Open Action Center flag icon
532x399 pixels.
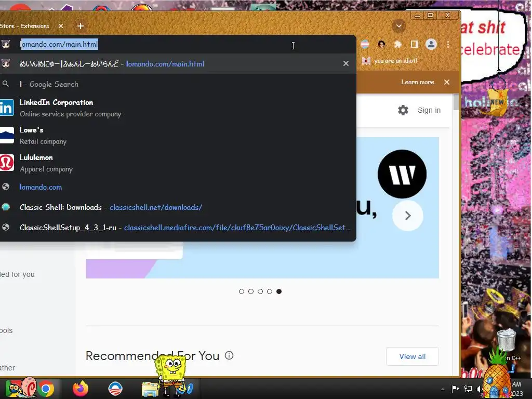pyautogui.click(x=455, y=389)
